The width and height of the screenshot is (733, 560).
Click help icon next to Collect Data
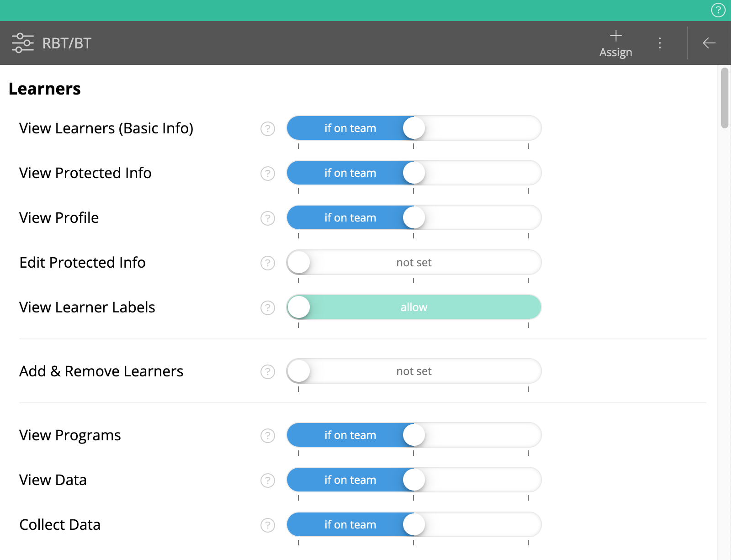coord(268,525)
